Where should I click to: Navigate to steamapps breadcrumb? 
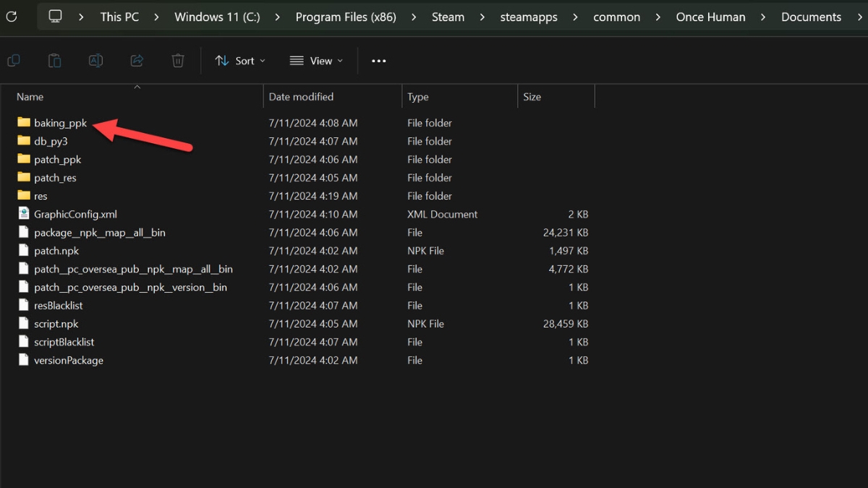(x=529, y=17)
